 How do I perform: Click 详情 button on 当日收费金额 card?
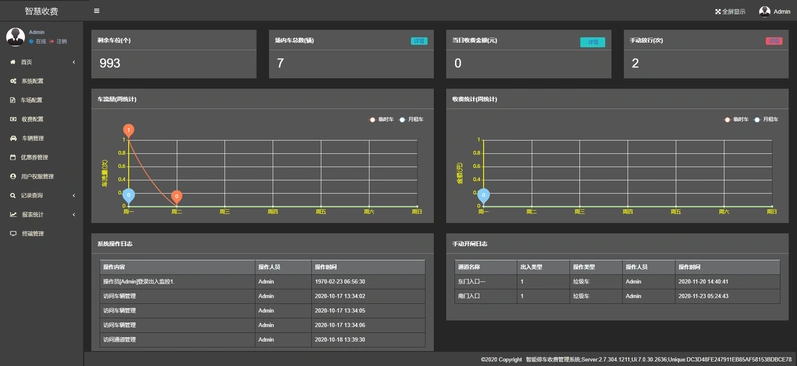click(593, 42)
